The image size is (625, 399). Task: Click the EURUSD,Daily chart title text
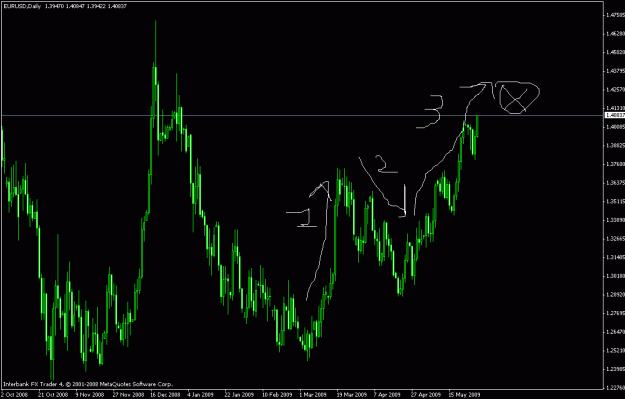(22, 6)
